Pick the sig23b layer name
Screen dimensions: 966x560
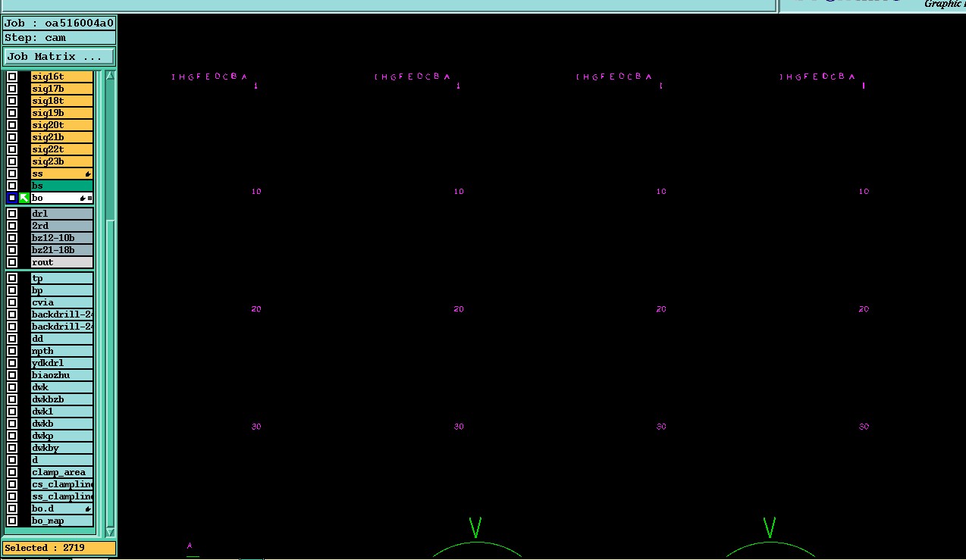coord(62,161)
